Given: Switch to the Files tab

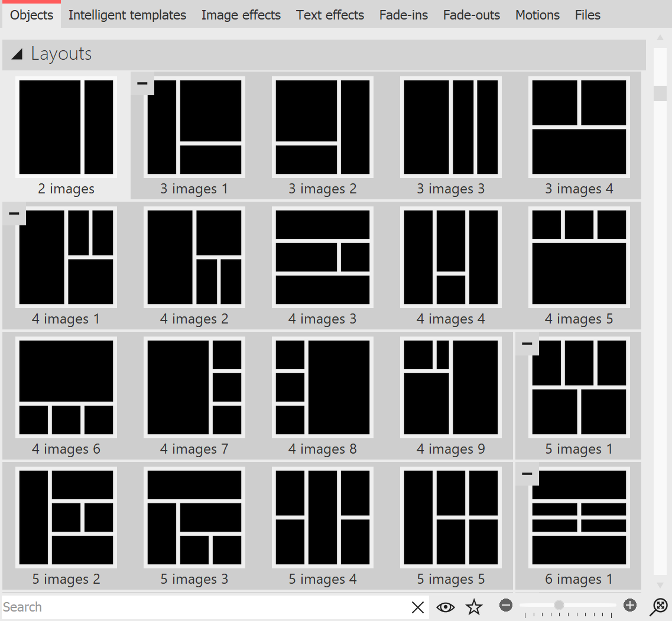Looking at the screenshot, I should coord(587,15).
